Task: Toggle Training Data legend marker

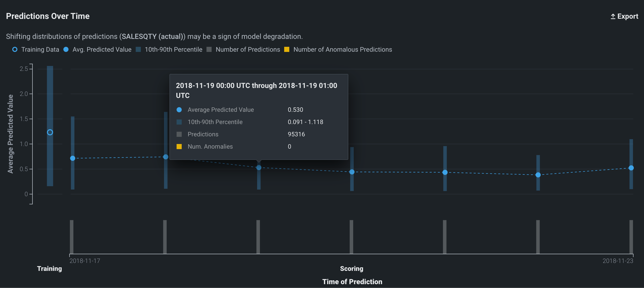Action: tap(15, 49)
